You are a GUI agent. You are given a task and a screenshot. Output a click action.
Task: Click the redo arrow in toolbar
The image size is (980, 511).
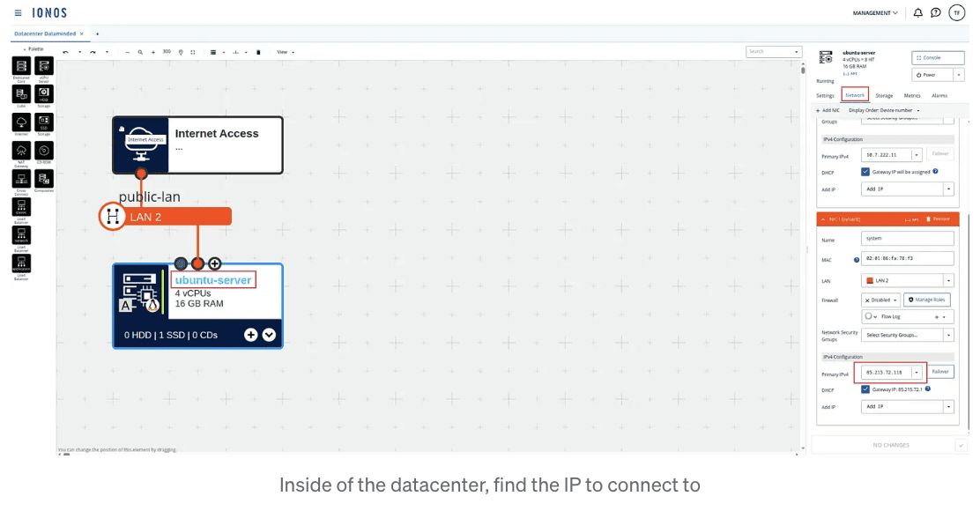coord(93,53)
